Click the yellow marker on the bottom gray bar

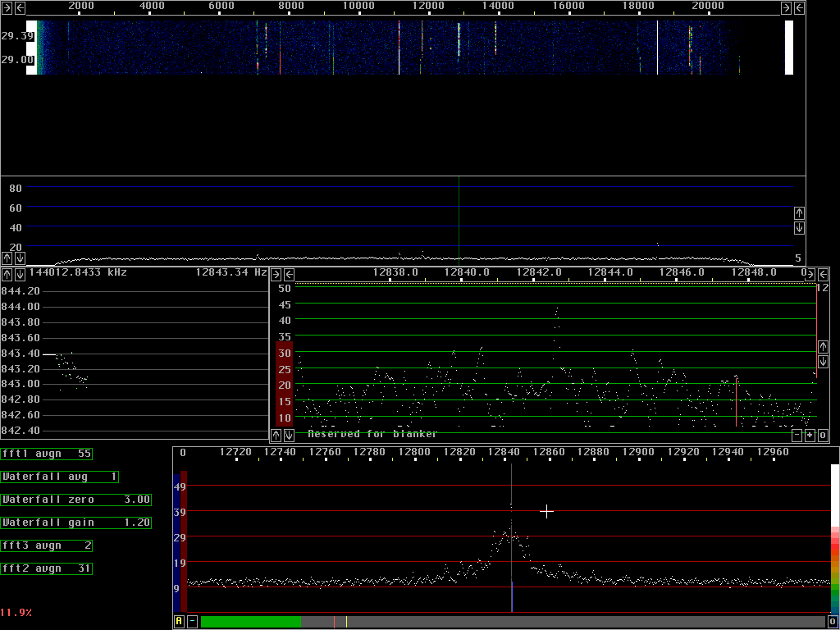tap(347, 622)
